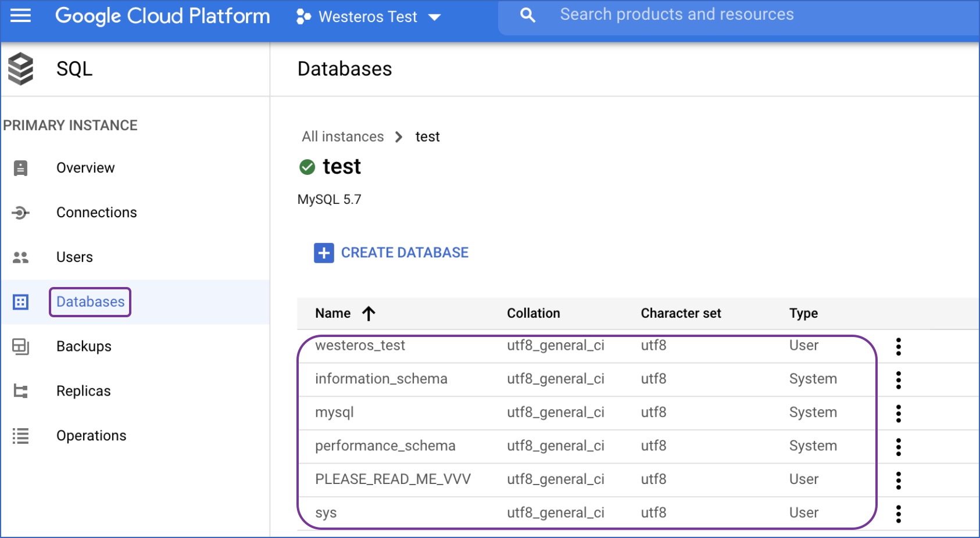Open the more actions menu for PLEASE_READ_ME_VVV
This screenshot has width=980, height=538.
pos(899,480)
